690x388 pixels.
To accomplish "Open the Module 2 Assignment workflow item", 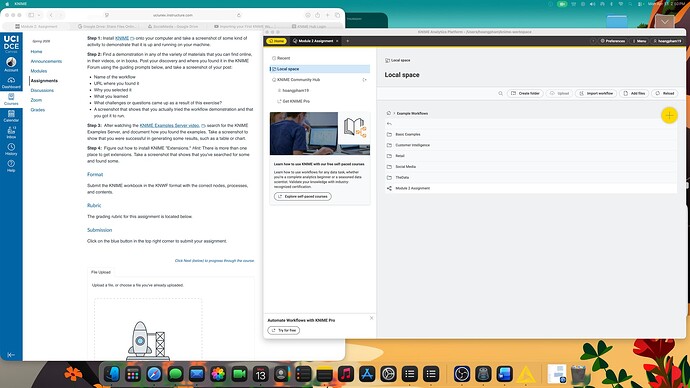I will tap(531, 188).
